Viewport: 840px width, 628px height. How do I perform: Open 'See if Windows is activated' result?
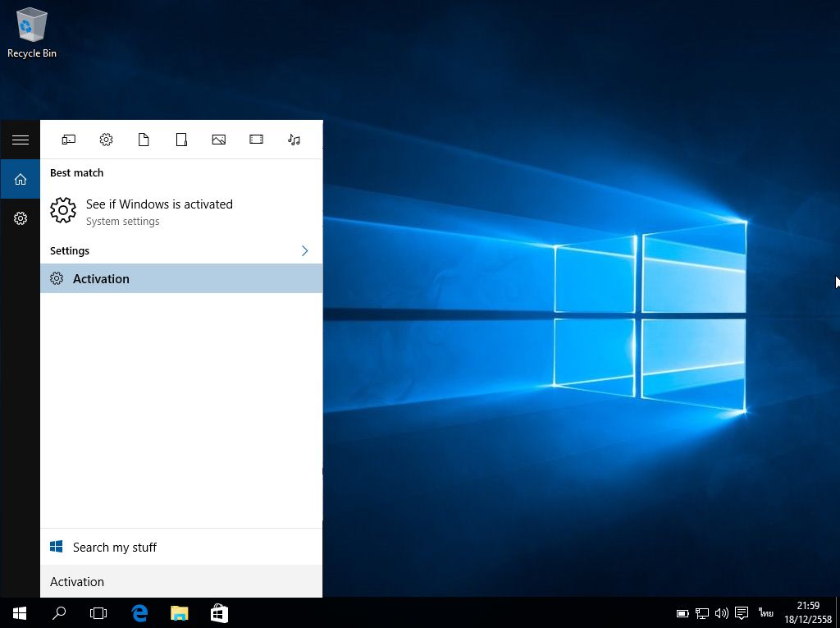point(181,211)
